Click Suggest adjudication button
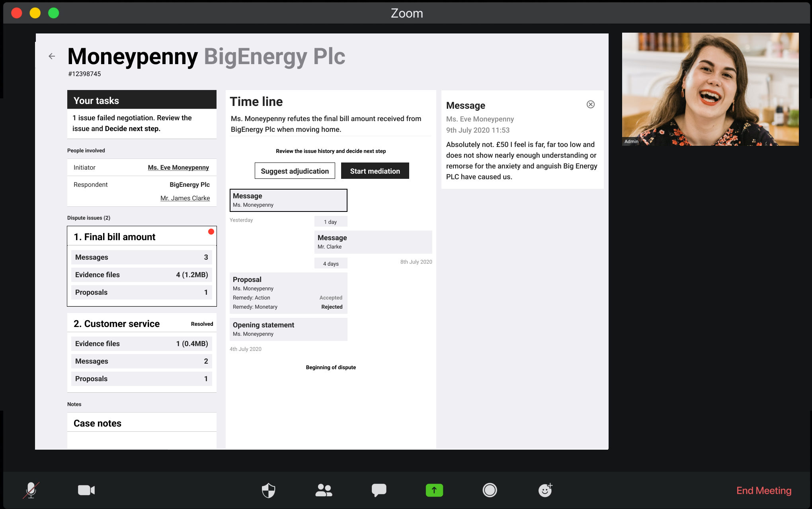Viewport: 812px width, 509px height. pos(295,171)
